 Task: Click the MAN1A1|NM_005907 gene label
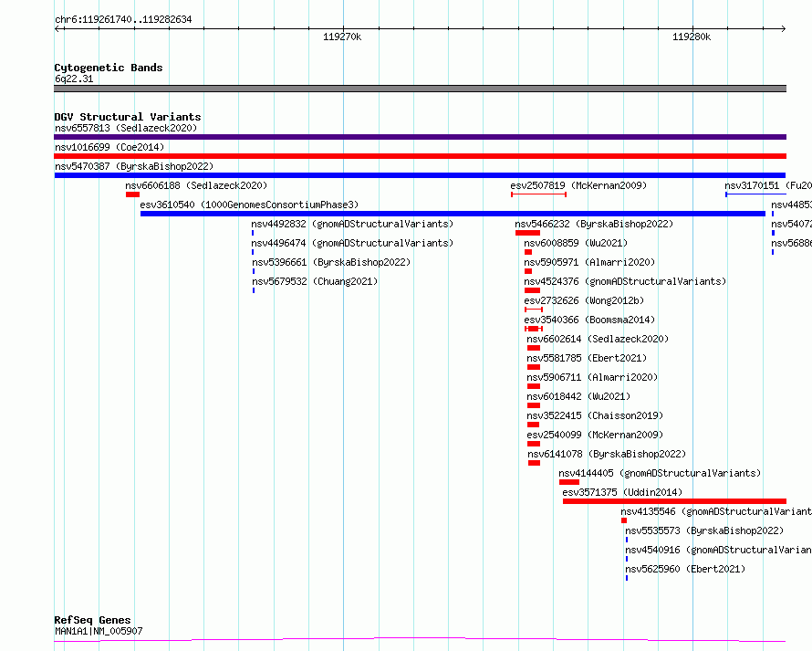pyautogui.click(x=99, y=631)
